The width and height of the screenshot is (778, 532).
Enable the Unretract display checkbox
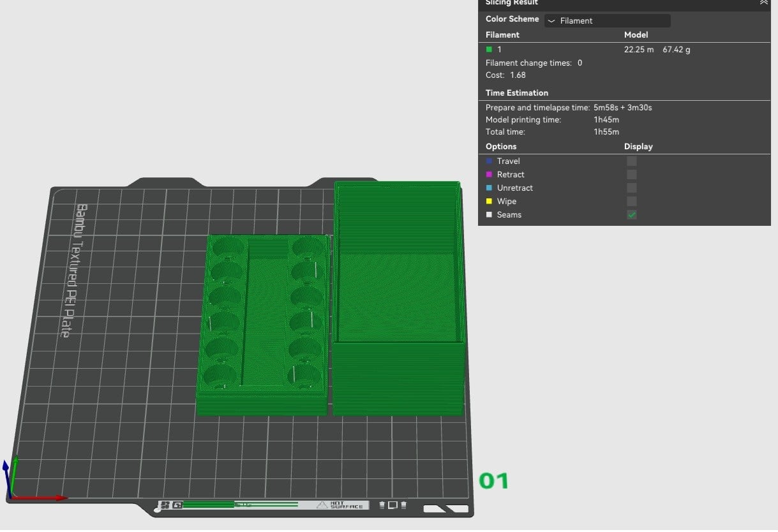click(631, 188)
